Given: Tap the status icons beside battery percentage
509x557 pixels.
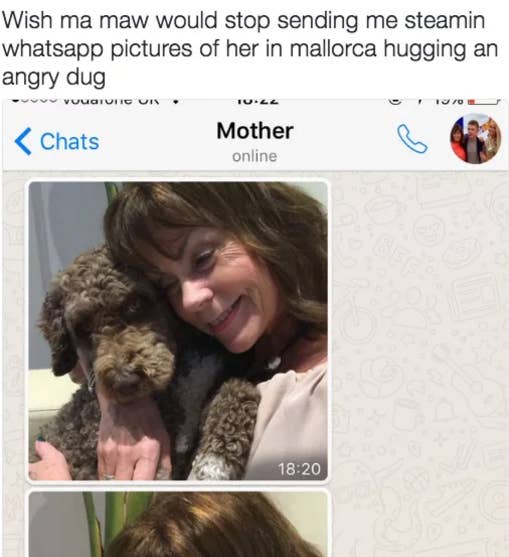Looking at the screenshot, I should [x=407, y=101].
